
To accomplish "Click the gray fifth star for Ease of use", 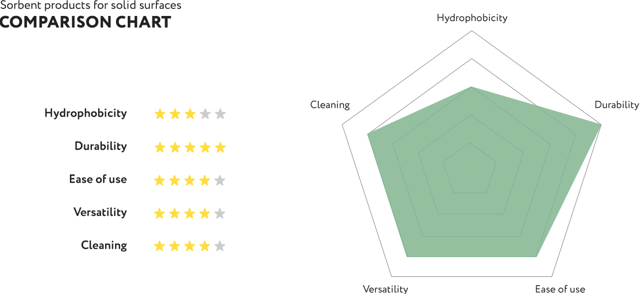I will click(220, 180).
